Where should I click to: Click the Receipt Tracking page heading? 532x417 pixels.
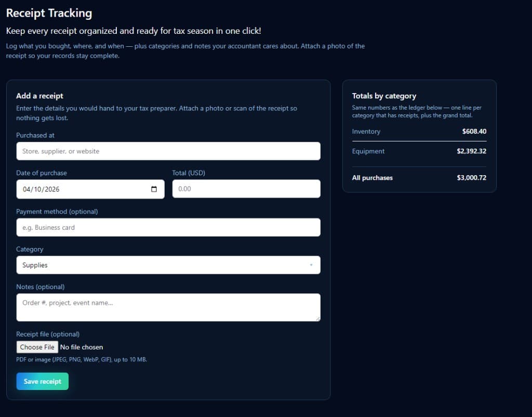pyautogui.click(x=49, y=13)
